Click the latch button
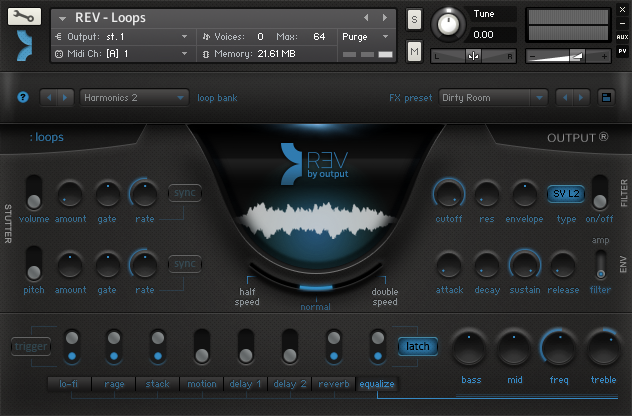This screenshot has height=416, width=632. pyautogui.click(x=418, y=346)
